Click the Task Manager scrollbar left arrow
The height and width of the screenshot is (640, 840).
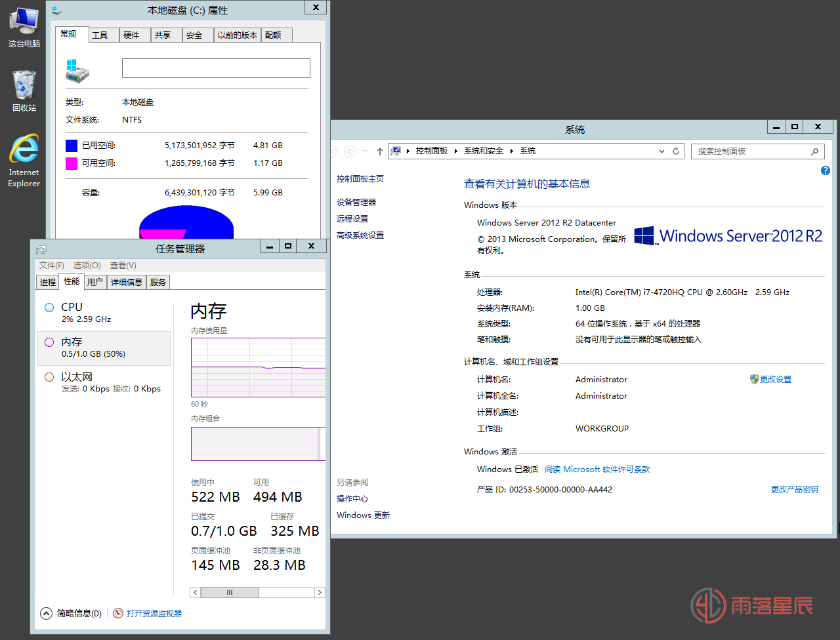coord(196,592)
